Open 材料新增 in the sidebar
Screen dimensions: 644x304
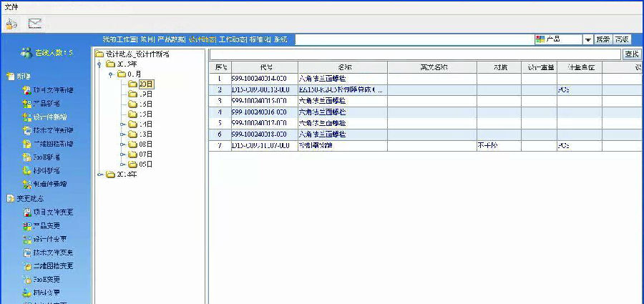click(x=42, y=170)
